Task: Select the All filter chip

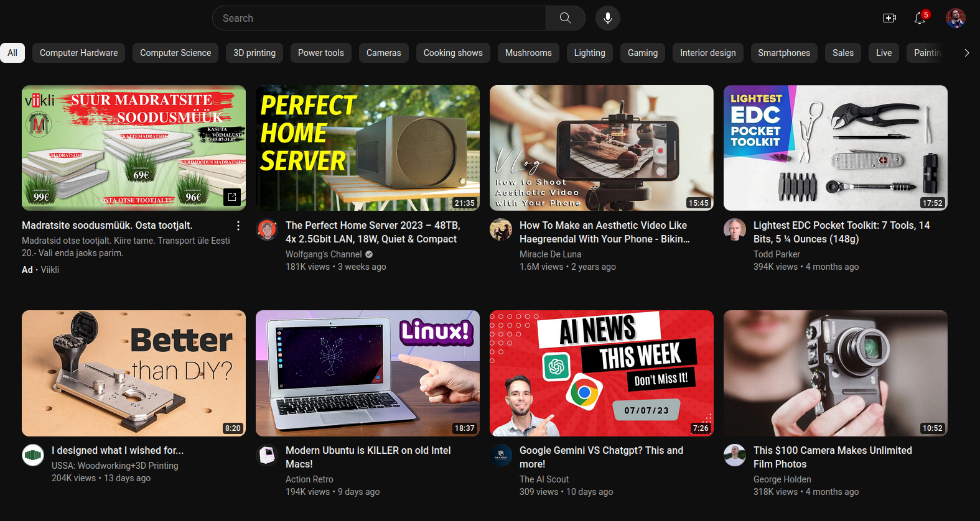Action: (12, 53)
